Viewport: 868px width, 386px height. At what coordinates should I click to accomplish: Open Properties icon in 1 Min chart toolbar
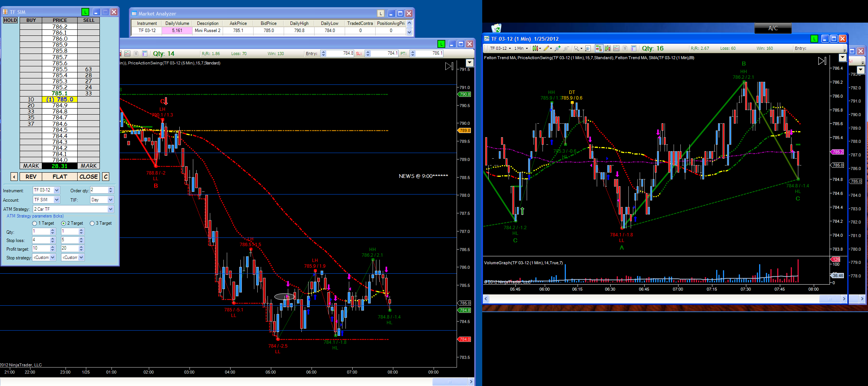coord(634,48)
